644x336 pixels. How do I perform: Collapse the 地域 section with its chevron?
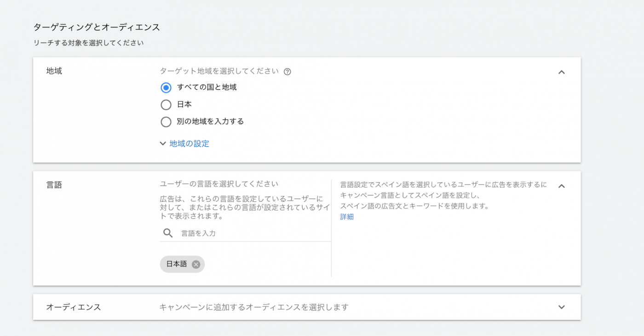[x=561, y=72]
